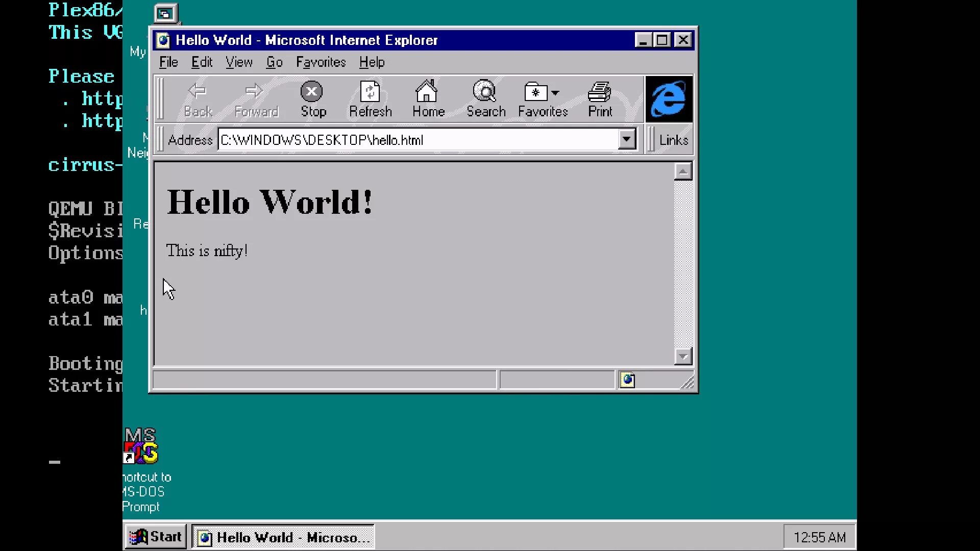This screenshot has width=980, height=551.
Task: Open Search with the magnifier icon
Action: point(484,92)
